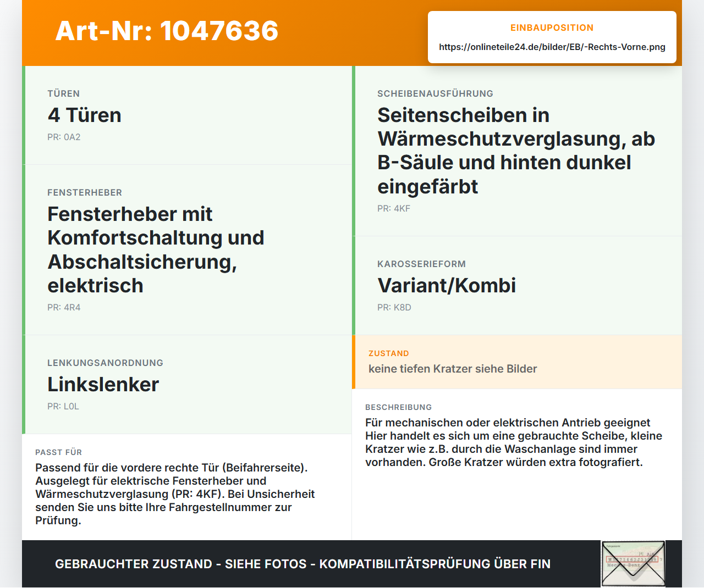Select the Variant/Kombi value
The height and width of the screenshot is (588, 704).
click(x=447, y=285)
